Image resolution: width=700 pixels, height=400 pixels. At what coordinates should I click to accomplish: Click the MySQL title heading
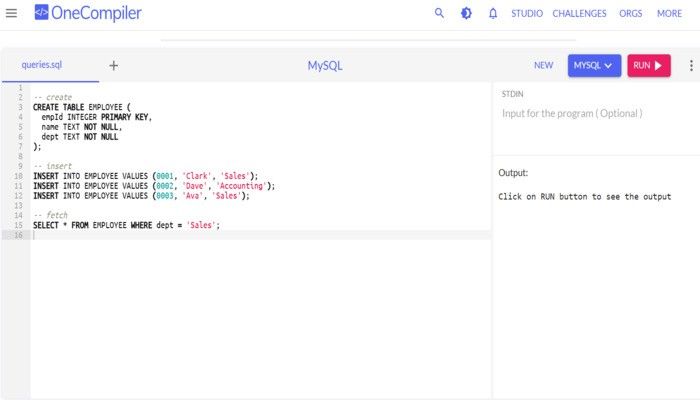(x=325, y=66)
